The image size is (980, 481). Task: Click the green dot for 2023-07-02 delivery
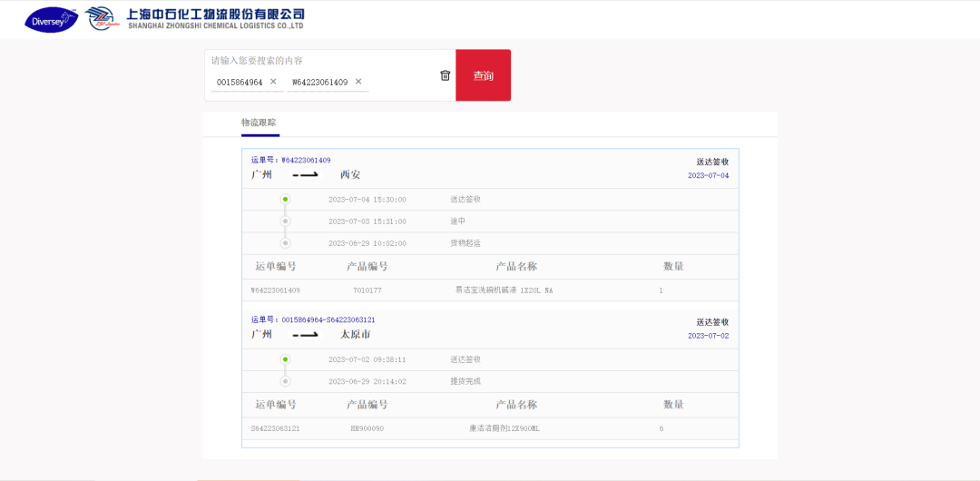pyautogui.click(x=285, y=359)
